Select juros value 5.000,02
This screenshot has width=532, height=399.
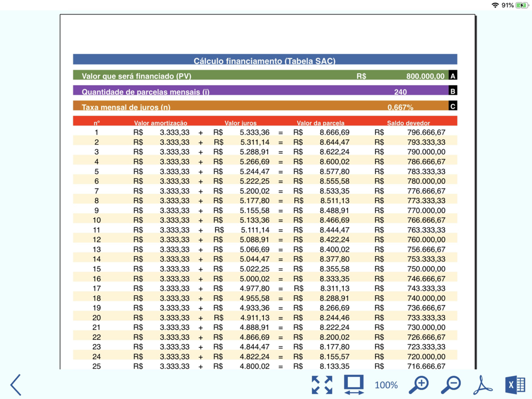254,279
